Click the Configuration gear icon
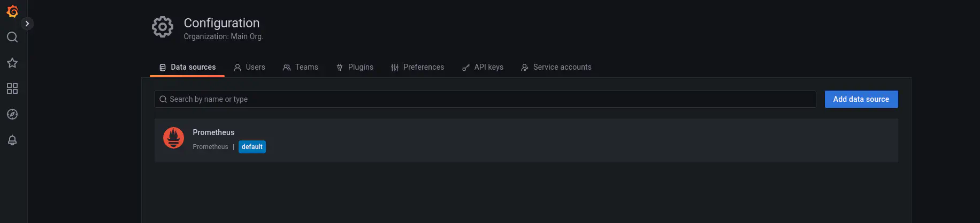The image size is (980, 223). [163, 27]
